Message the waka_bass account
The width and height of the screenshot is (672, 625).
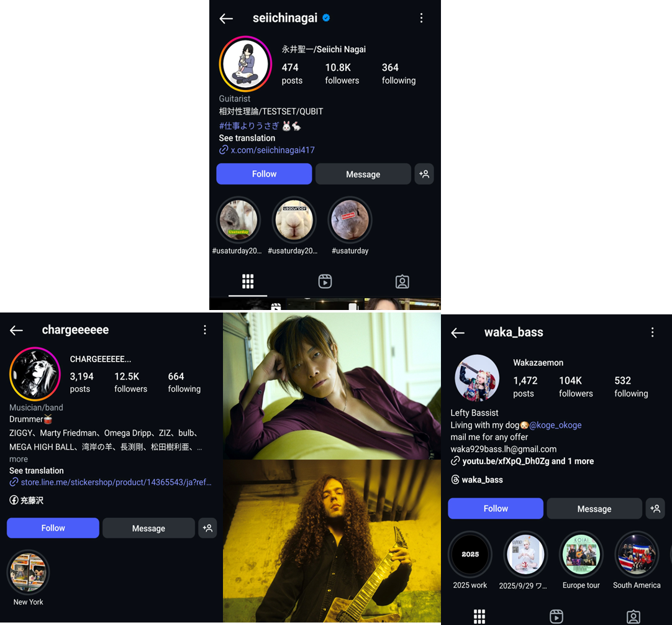click(x=594, y=509)
